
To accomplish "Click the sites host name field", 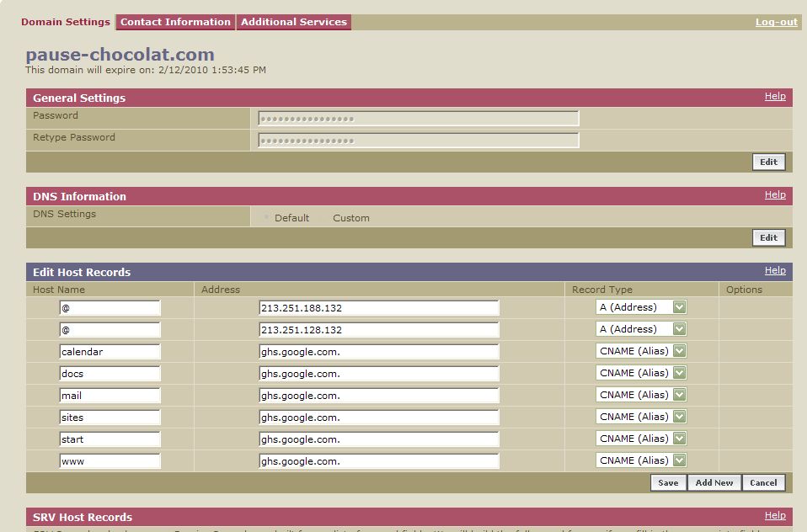I will (x=110, y=418).
